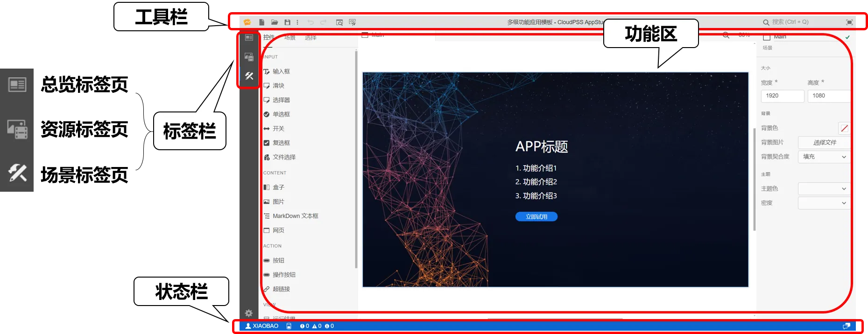Open the 背景色 color swatch
This screenshot has height=334, width=868.
pos(844,128)
